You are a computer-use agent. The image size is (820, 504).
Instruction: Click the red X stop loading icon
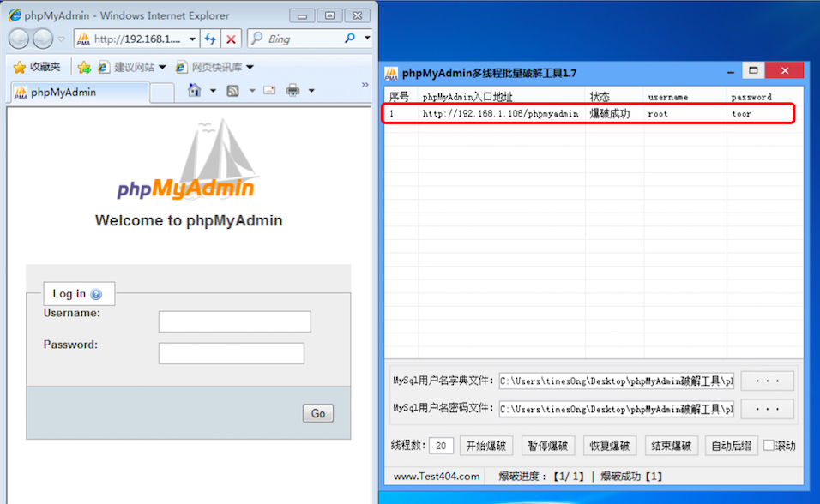pyautogui.click(x=231, y=39)
